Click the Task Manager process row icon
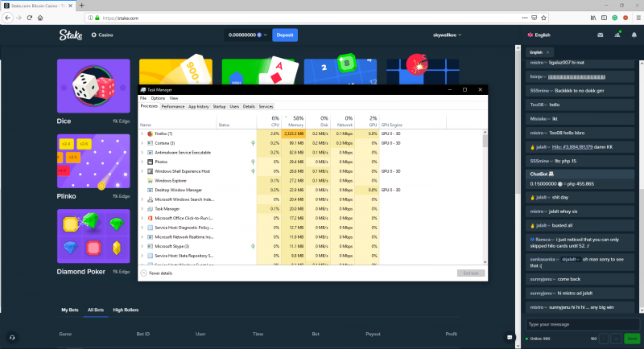The width and height of the screenshot is (644, 349). click(x=151, y=209)
